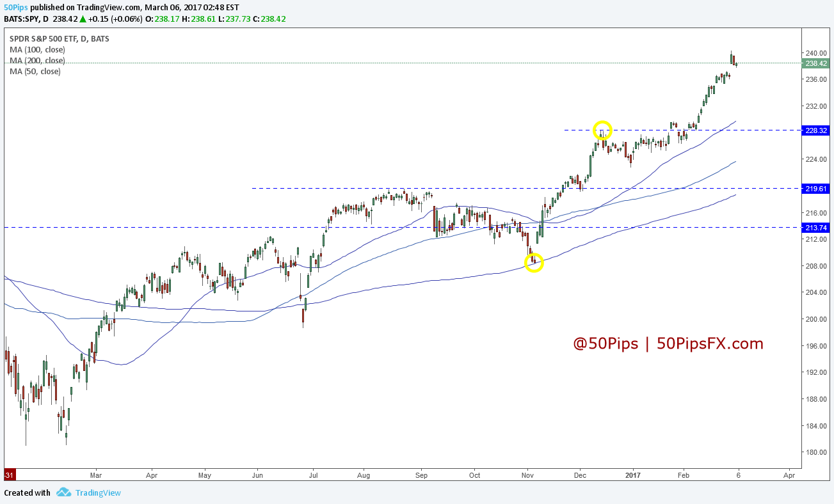Click the 232.00 price axis label
834x504 pixels.
pyautogui.click(x=816, y=106)
